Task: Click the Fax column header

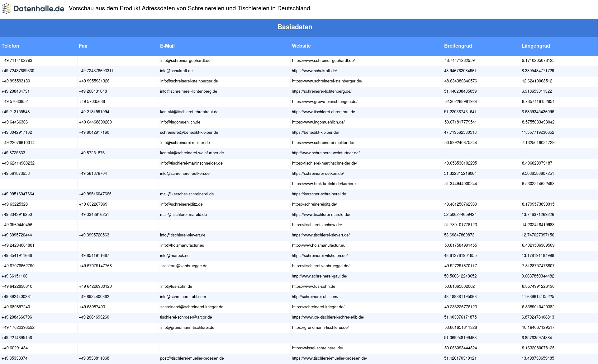Action: point(83,46)
